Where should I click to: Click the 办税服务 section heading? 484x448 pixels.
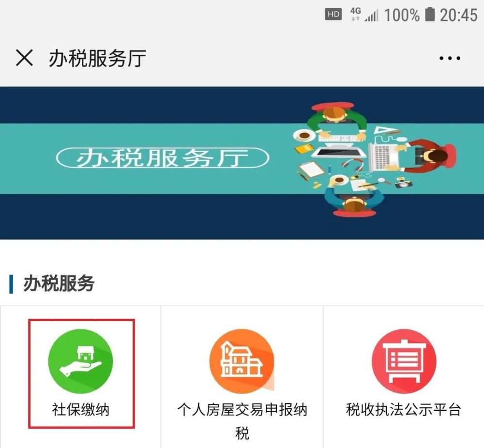[59, 283]
